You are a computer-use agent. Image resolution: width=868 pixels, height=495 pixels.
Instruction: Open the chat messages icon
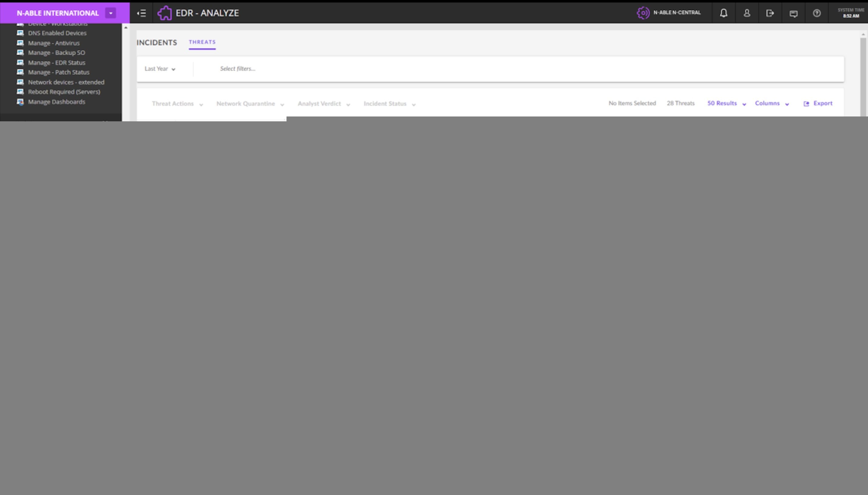pyautogui.click(x=793, y=14)
